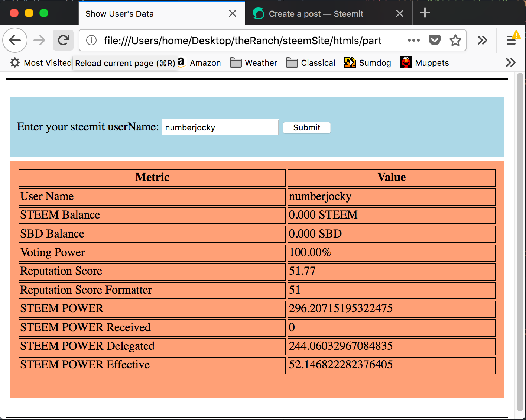Viewport: 526px width, 420px height.
Task: Click the Value column header
Action: (x=392, y=177)
